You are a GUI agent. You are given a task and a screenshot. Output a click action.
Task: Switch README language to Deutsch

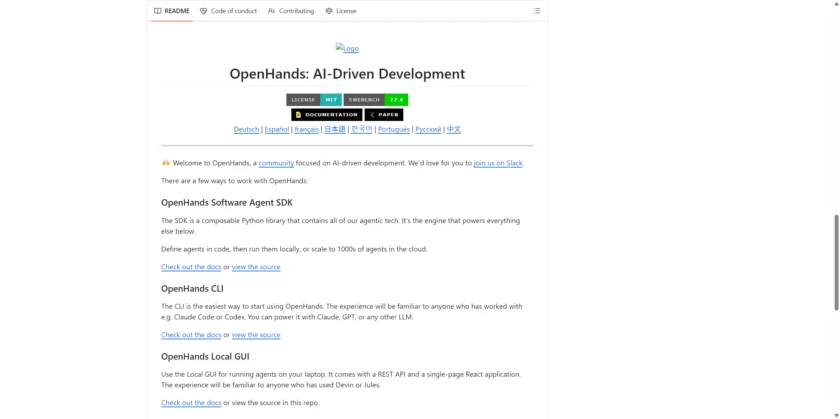click(246, 130)
